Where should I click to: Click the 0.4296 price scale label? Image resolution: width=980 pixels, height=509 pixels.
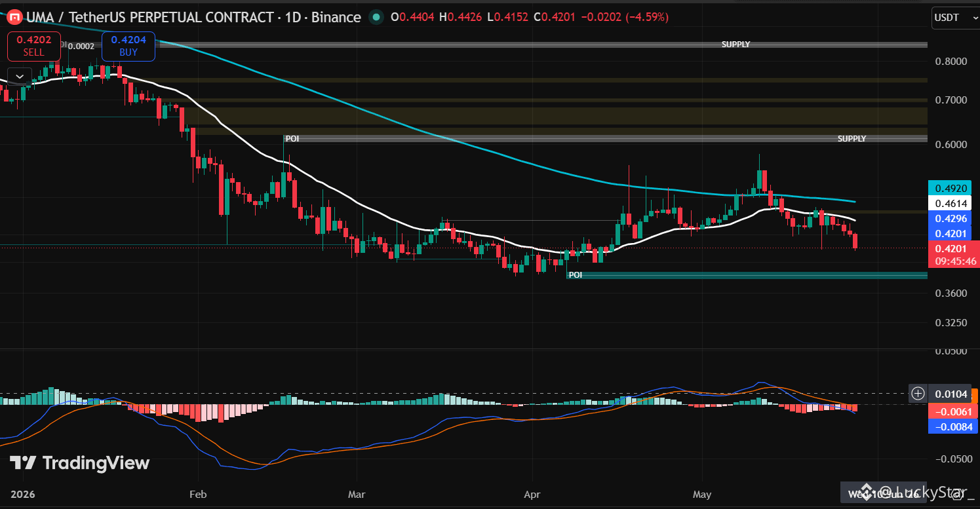tap(951, 218)
